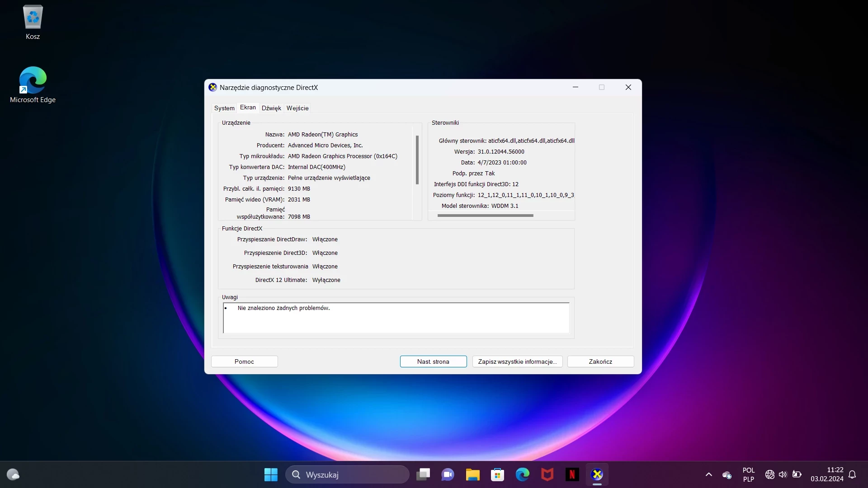The width and height of the screenshot is (868, 488).
Task: Click the driver date 4/7/2023 01:00:00
Action: (502, 163)
